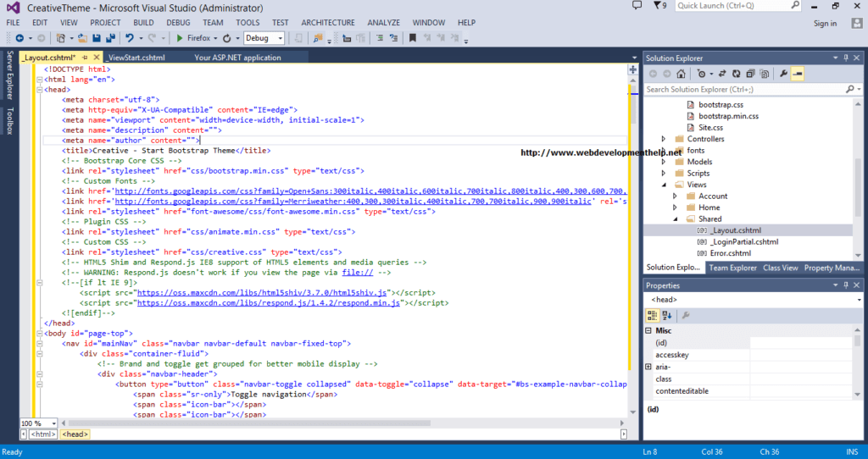This screenshot has height=459, width=868.
Task: Refresh Solution Explorer with circular arrows
Action: 737,74
